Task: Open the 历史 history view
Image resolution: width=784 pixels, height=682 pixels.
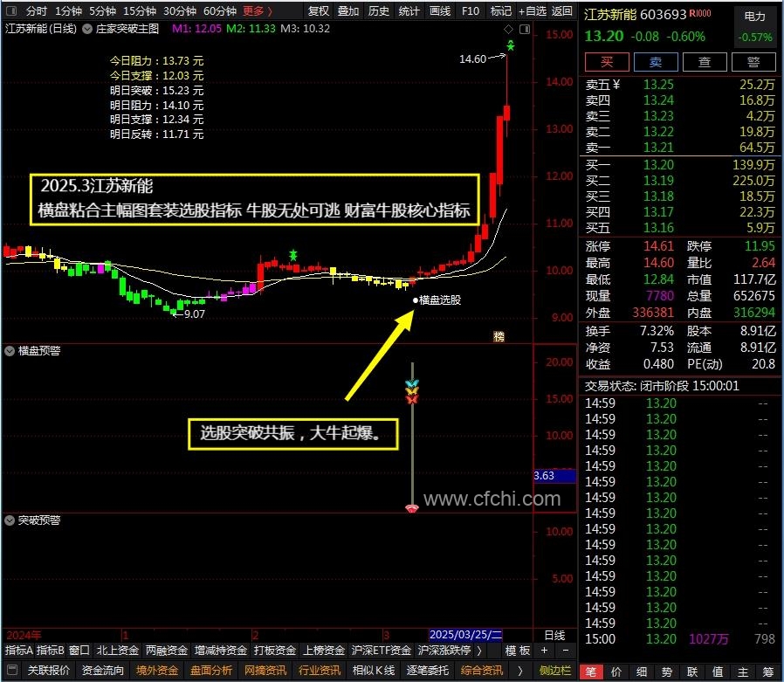Action: tap(379, 11)
